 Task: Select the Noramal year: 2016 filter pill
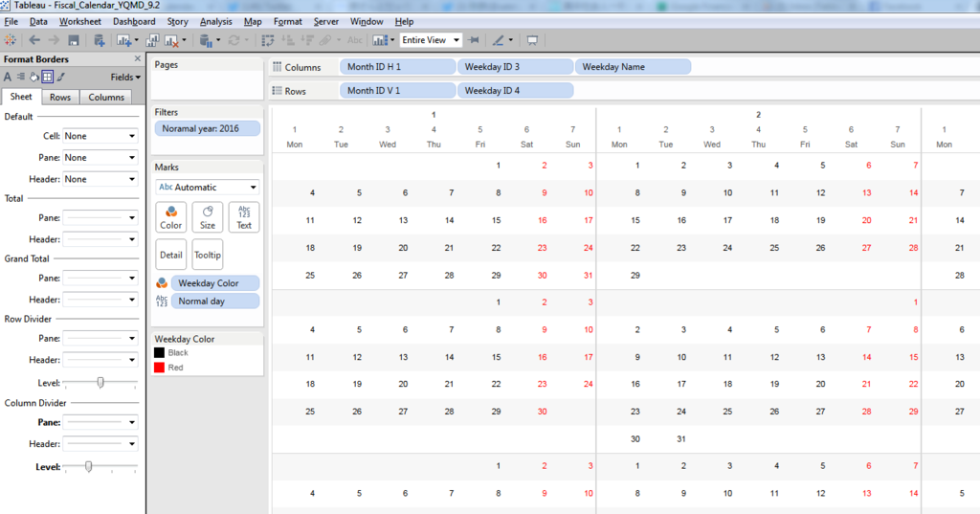pyautogui.click(x=207, y=128)
